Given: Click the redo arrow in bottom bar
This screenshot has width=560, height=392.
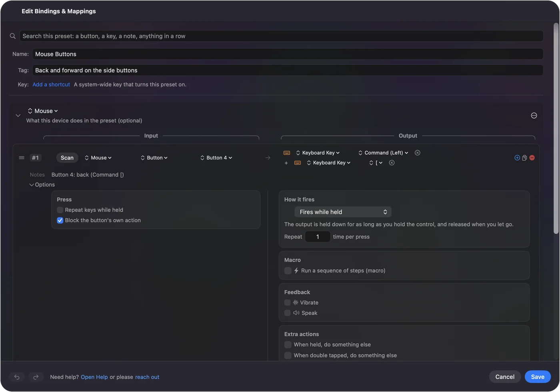Looking at the screenshot, I should pos(36,377).
